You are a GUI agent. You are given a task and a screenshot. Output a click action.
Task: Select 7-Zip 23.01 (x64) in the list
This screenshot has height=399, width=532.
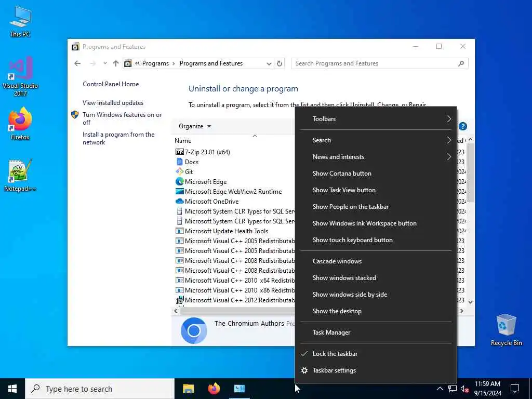207,152
